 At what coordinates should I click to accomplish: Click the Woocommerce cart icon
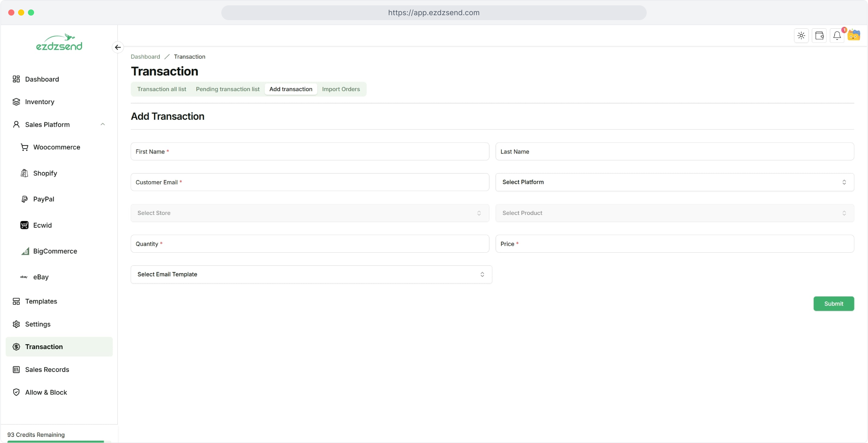click(x=25, y=147)
